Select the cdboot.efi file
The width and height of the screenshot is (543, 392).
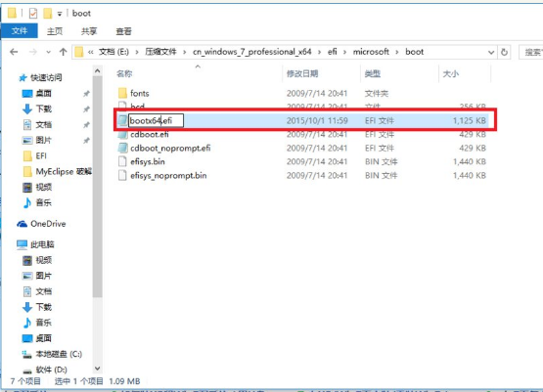click(x=150, y=135)
